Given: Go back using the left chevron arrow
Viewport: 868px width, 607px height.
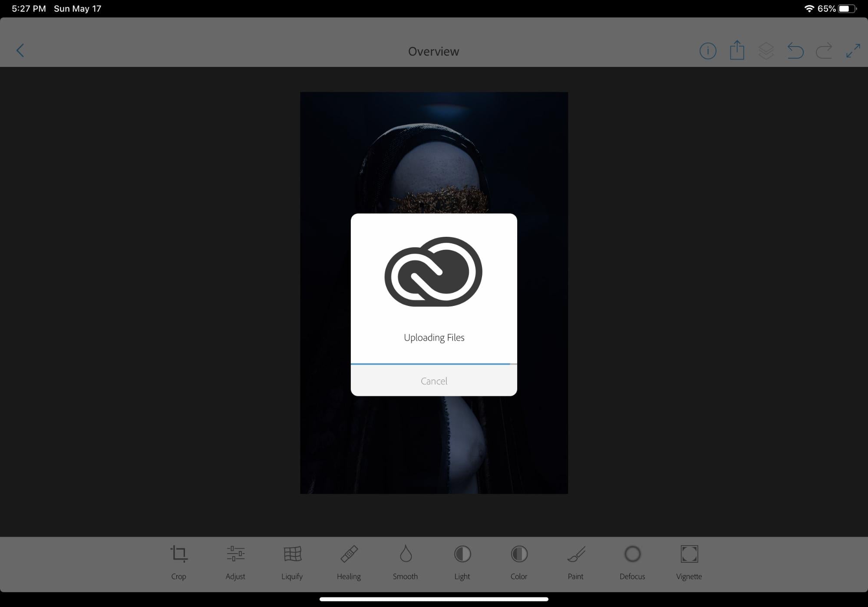Looking at the screenshot, I should point(20,50).
